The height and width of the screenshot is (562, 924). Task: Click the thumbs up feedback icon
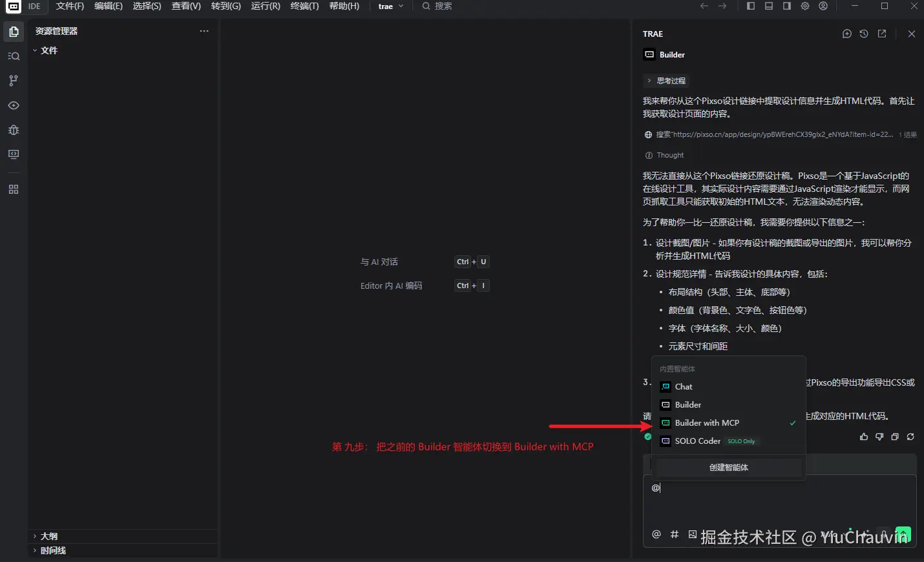click(x=864, y=437)
